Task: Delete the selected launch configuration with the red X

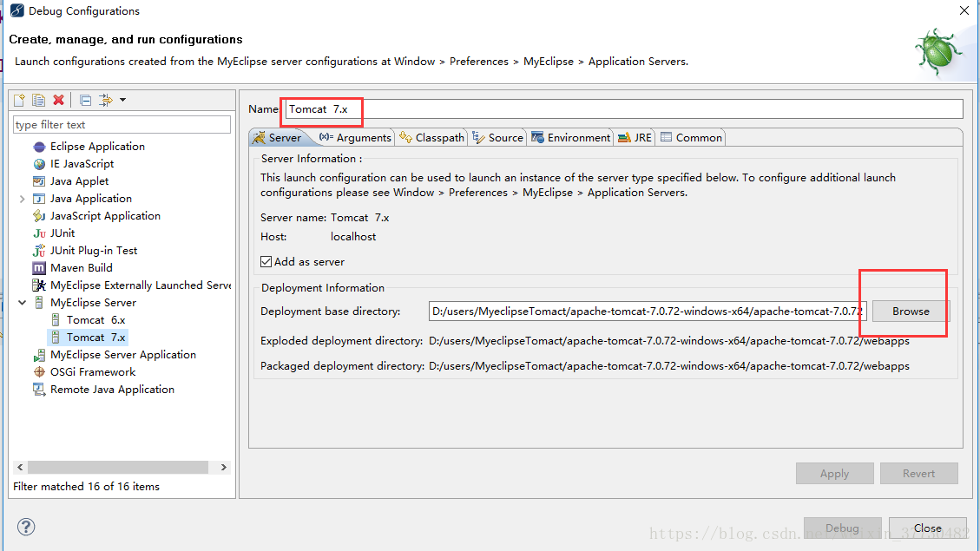Action: (x=59, y=100)
